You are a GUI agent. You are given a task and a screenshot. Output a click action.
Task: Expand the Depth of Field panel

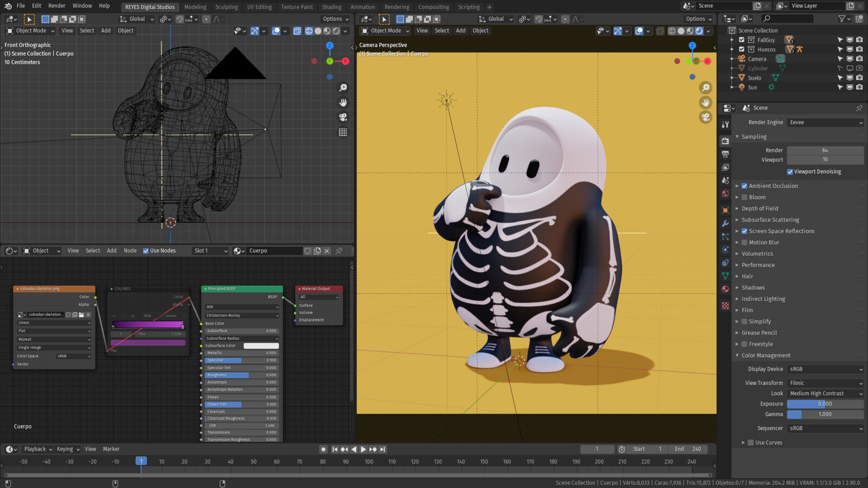click(759, 209)
